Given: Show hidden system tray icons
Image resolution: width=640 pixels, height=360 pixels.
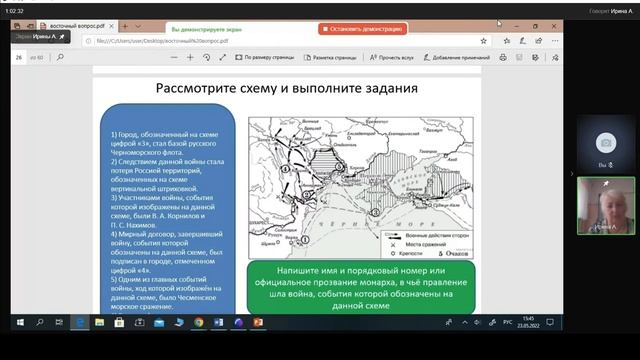Looking at the screenshot, I should 464,322.
